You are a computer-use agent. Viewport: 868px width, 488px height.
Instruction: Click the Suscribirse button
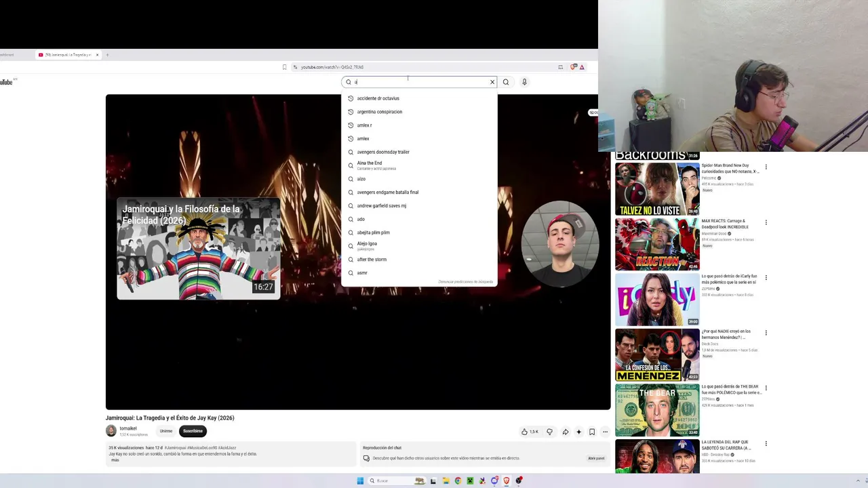pos(193,431)
